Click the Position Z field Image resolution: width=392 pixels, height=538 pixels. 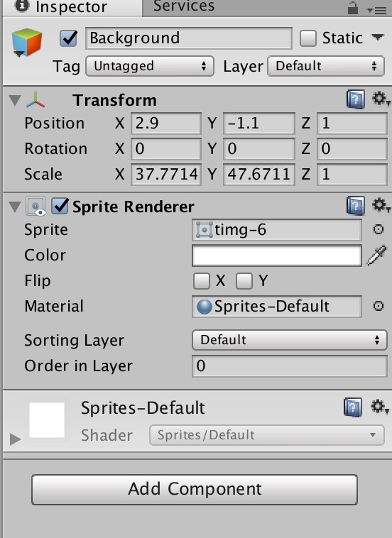[352, 123]
